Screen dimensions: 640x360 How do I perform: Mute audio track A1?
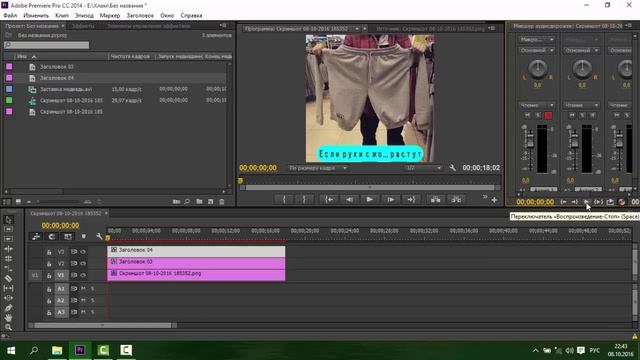click(83, 289)
